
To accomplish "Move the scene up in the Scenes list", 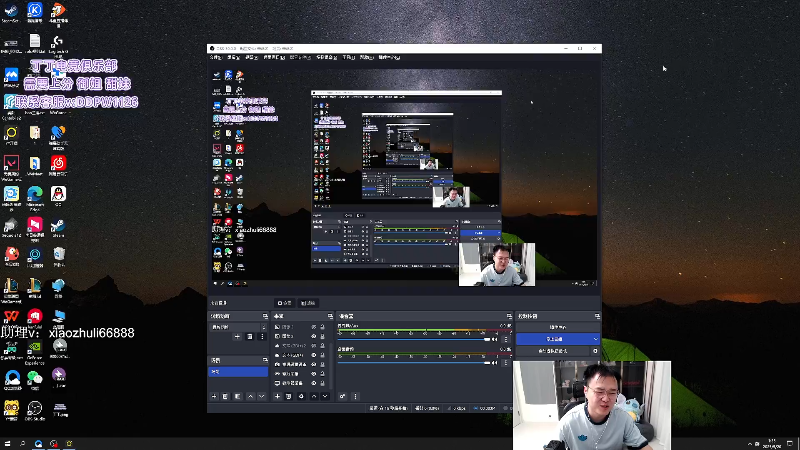I will 251,396.
